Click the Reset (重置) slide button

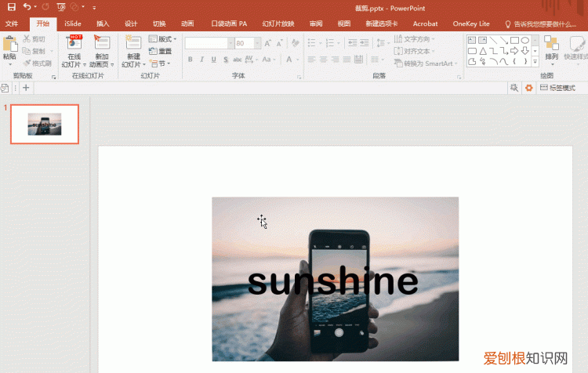pos(161,51)
